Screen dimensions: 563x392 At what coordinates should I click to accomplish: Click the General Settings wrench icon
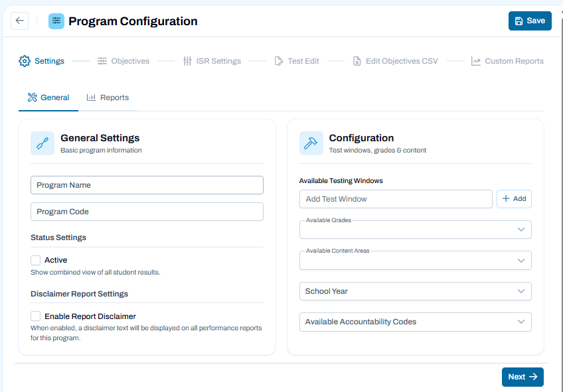[42, 143]
